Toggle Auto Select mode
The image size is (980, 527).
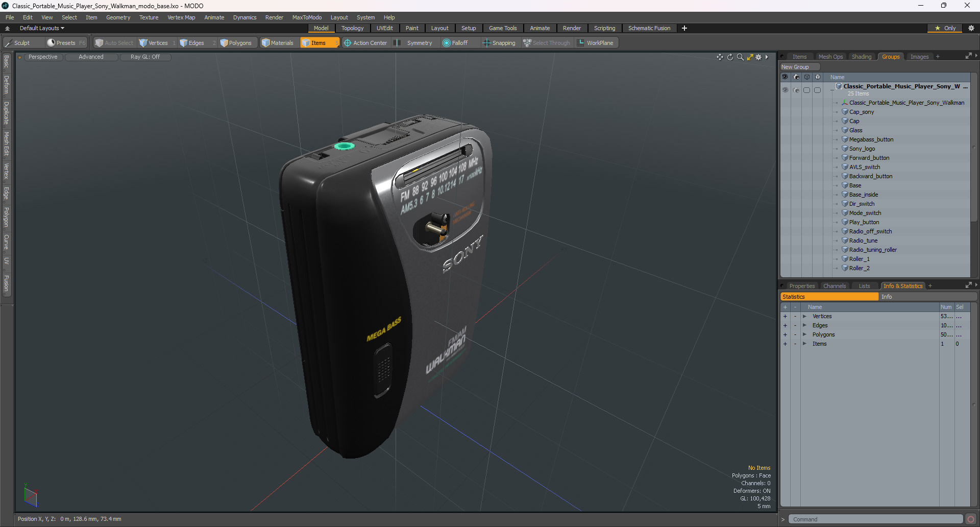pos(114,43)
